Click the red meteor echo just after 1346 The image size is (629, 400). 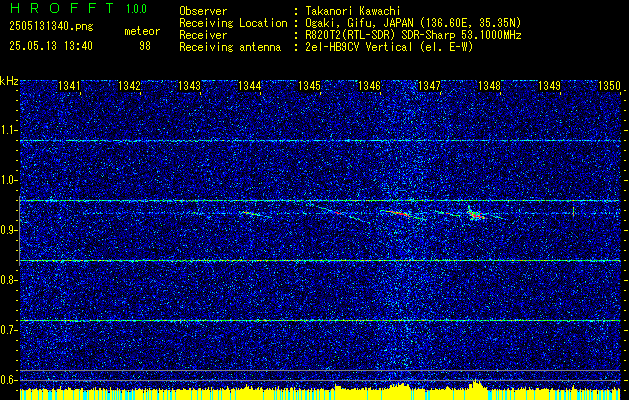401,214
